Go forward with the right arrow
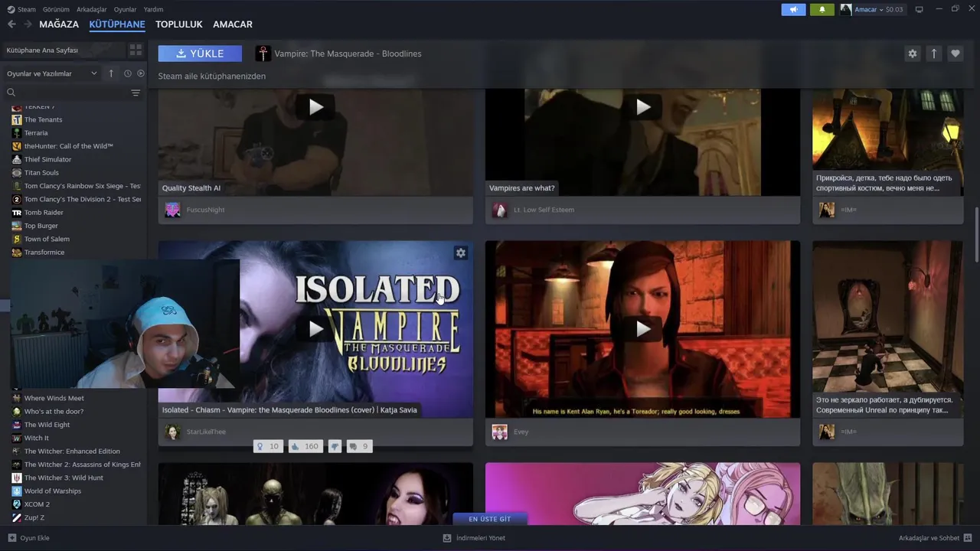Viewport: 980px width, 551px height. [28, 24]
